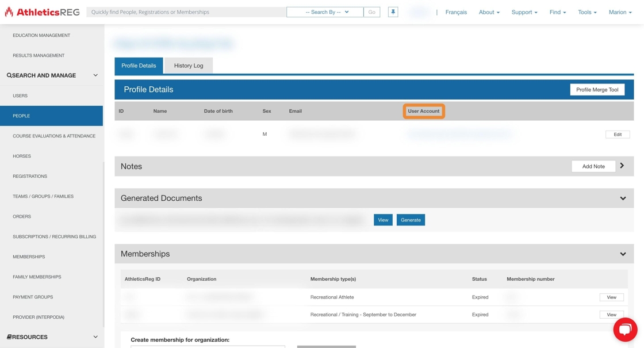Click the Profile Merge Tool button
The image size is (644, 348).
(597, 90)
